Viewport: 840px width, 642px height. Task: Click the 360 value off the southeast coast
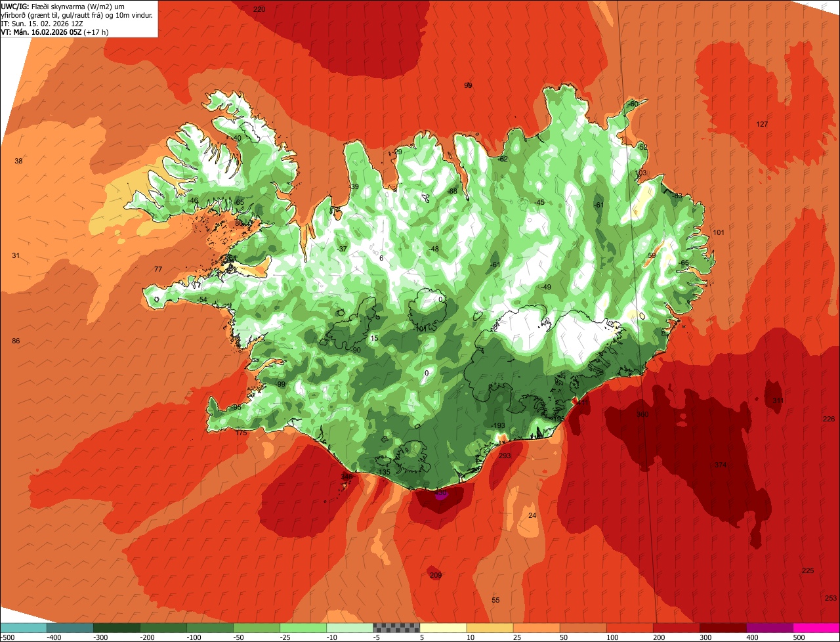point(642,415)
